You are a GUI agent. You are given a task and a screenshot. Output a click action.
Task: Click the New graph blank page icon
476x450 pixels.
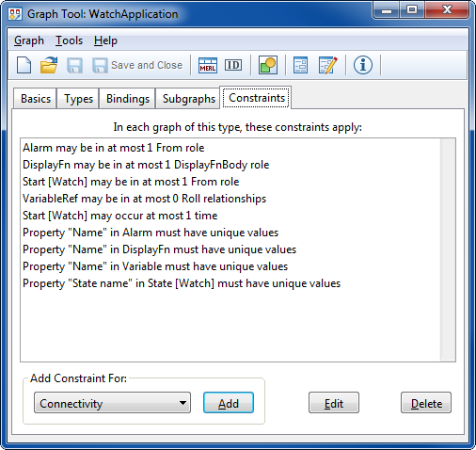tap(24, 65)
